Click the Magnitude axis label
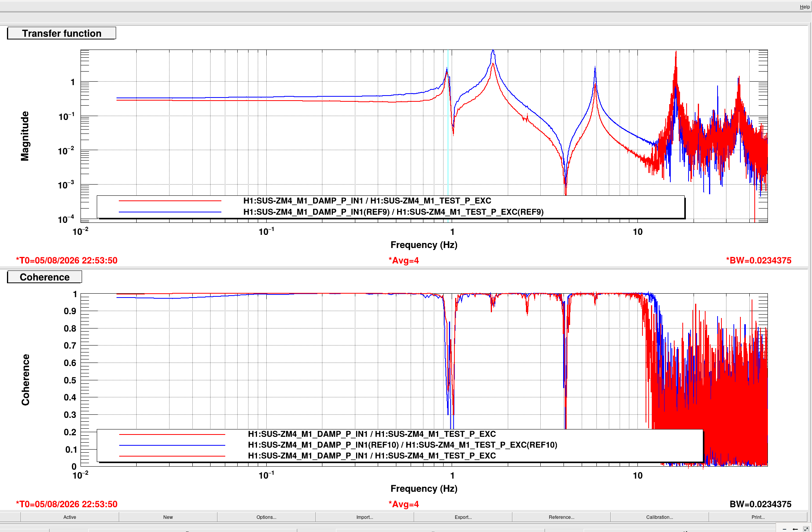The width and height of the screenshot is (812, 532). pyautogui.click(x=25, y=136)
